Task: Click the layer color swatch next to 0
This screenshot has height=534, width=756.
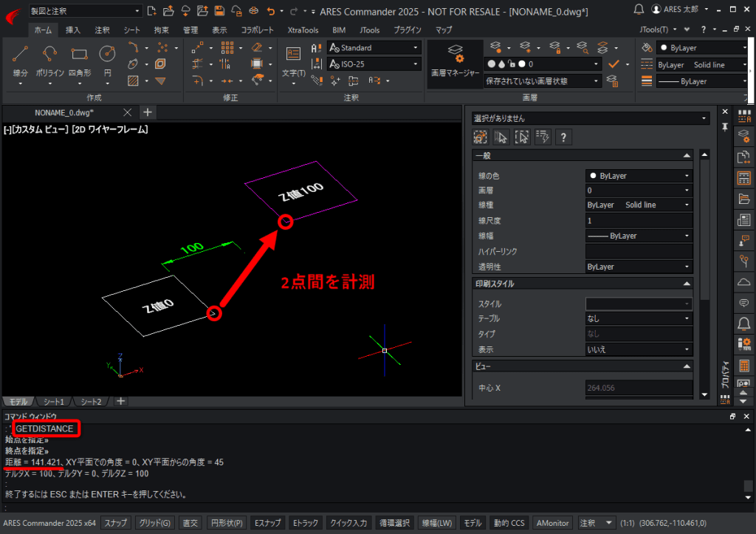Action: [522, 64]
